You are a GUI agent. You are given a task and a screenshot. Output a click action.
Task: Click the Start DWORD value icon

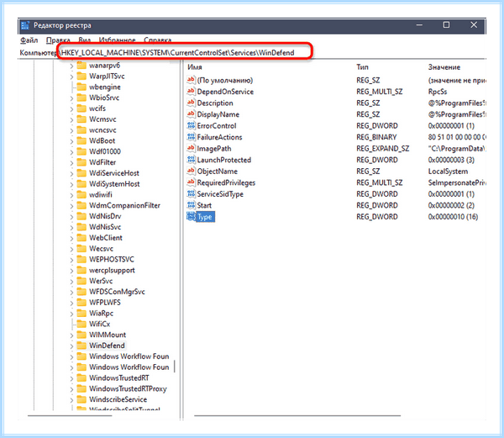click(191, 205)
